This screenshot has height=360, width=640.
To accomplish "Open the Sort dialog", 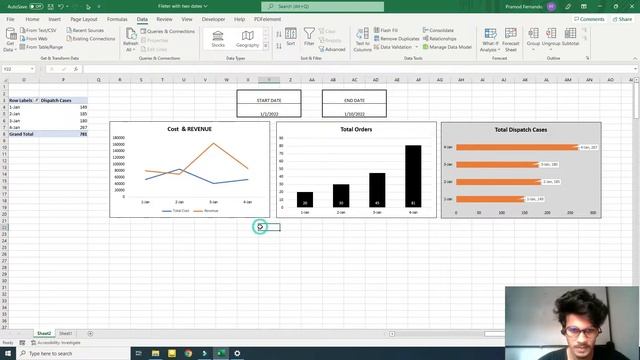I will click(291, 37).
